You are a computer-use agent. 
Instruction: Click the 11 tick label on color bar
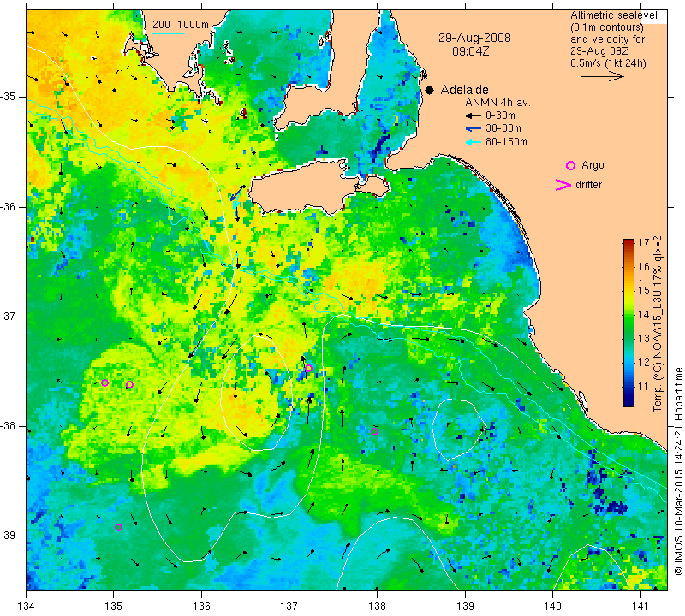(x=644, y=387)
